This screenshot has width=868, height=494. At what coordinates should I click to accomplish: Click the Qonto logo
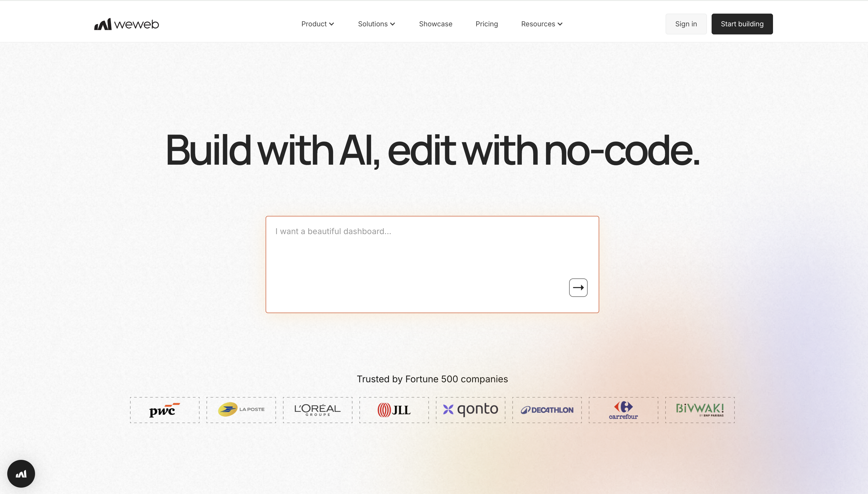[x=470, y=410]
